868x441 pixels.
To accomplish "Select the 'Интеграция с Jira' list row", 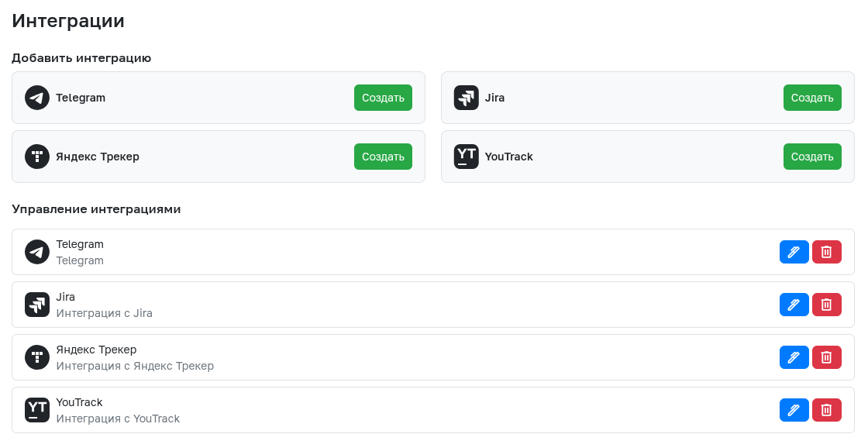I will tap(387, 305).
